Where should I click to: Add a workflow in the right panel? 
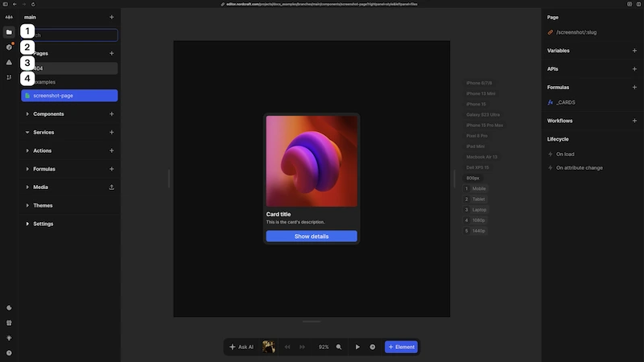[634, 121]
